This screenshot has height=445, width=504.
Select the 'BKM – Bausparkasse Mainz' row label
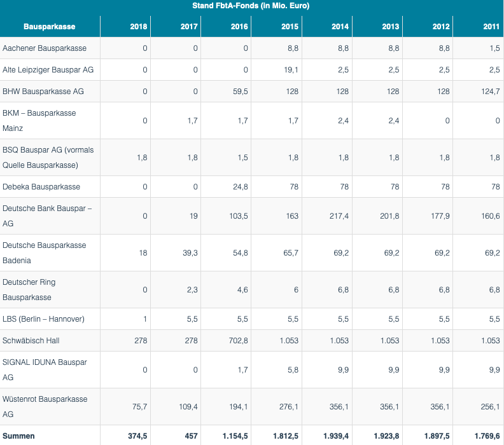pos(39,121)
